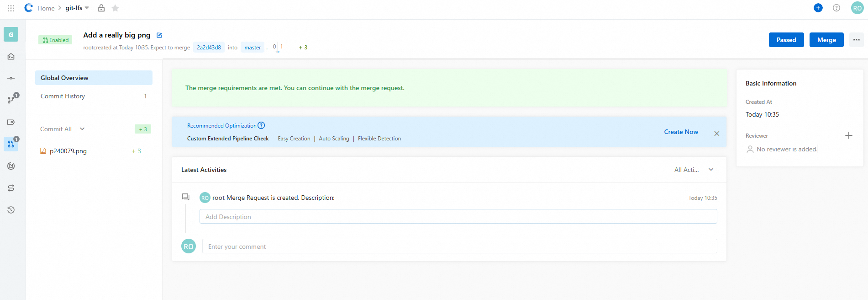Click the RO avatar beside activity
This screenshot has height=300, width=868.
click(x=205, y=198)
